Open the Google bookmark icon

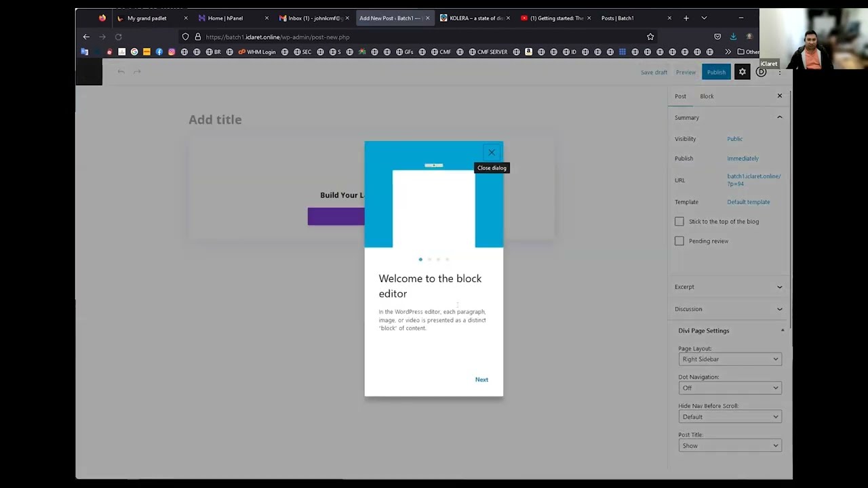click(x=134, y=52)
